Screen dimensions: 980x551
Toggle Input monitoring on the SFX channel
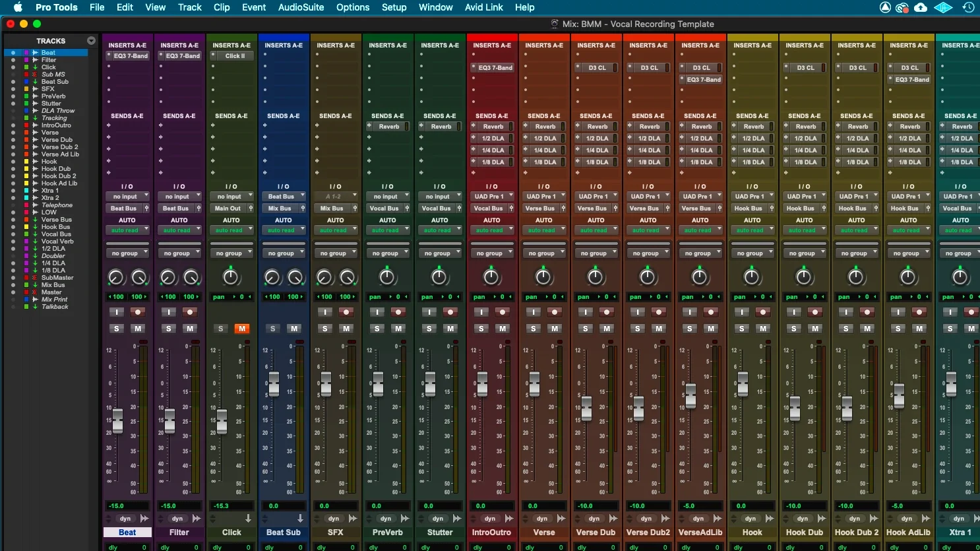324,312
